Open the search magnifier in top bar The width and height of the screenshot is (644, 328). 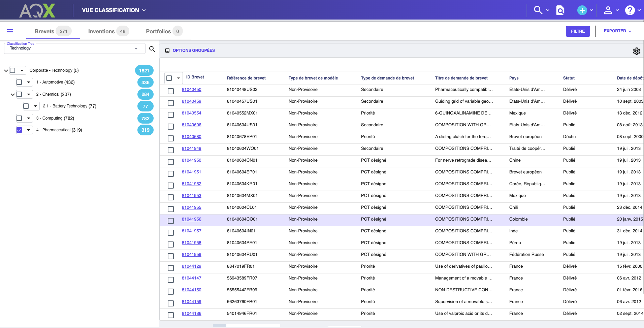coord(538,10)
